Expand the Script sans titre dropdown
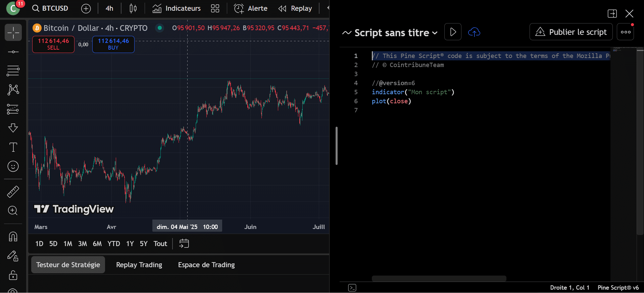This screenshot has width=644, height=293. [435, 33]
